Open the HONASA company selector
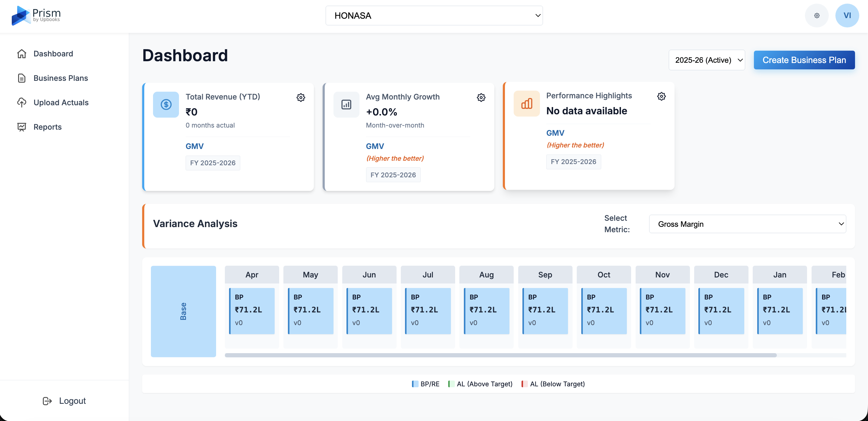868x421 pixels. tap(434, 15)
